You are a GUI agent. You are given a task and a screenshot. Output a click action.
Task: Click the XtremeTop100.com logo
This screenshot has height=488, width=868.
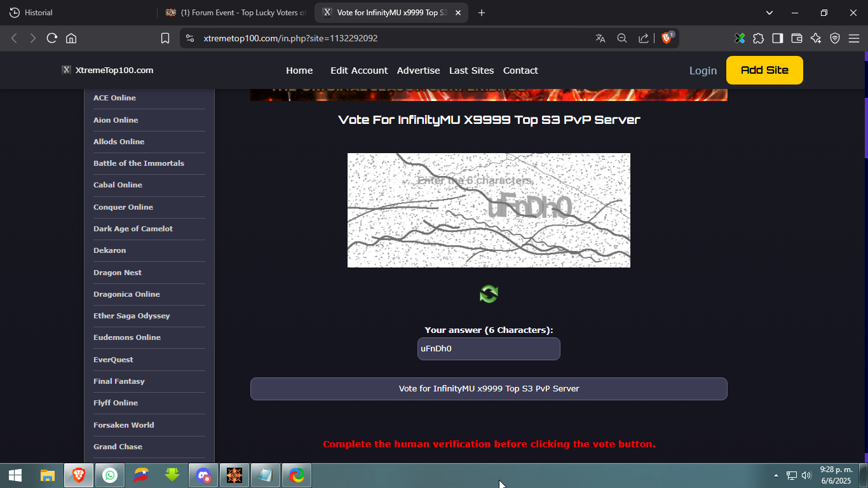(107, 70)
